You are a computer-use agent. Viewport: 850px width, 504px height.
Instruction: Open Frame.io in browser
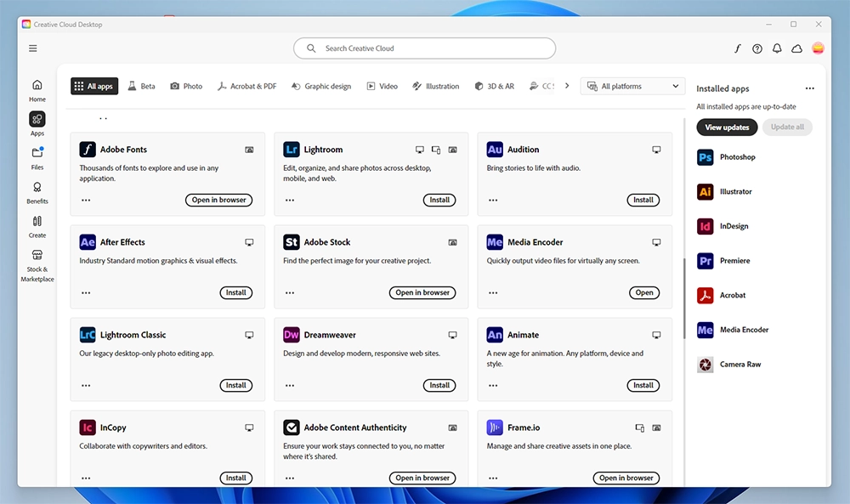click(626, 478)
